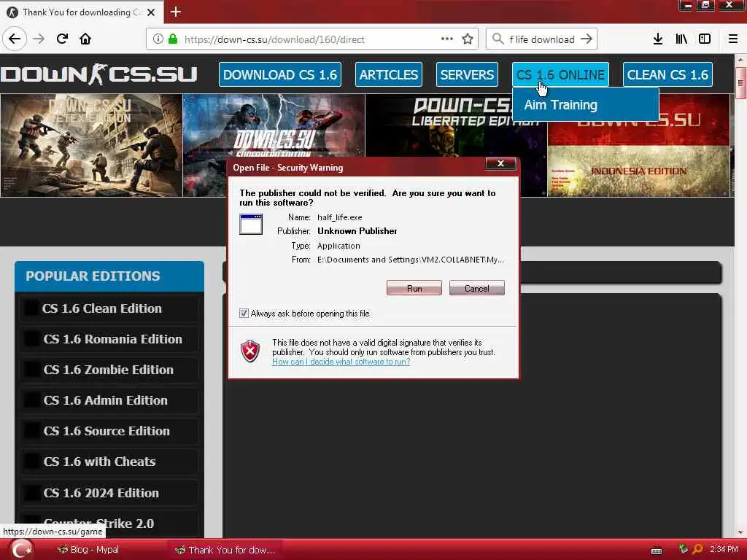Click the Unknown Publisher text

click(x=357, y=231)
